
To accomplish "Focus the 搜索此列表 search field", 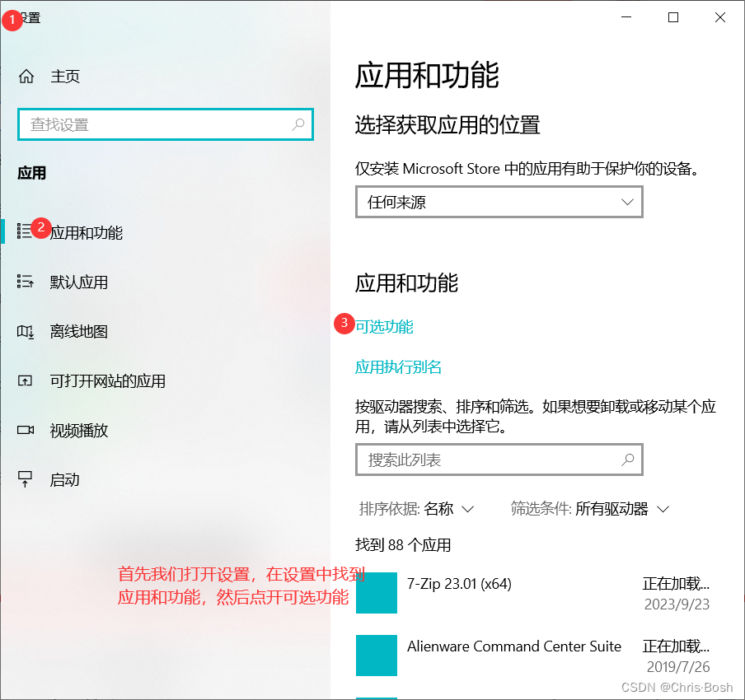I will point(499,460).
